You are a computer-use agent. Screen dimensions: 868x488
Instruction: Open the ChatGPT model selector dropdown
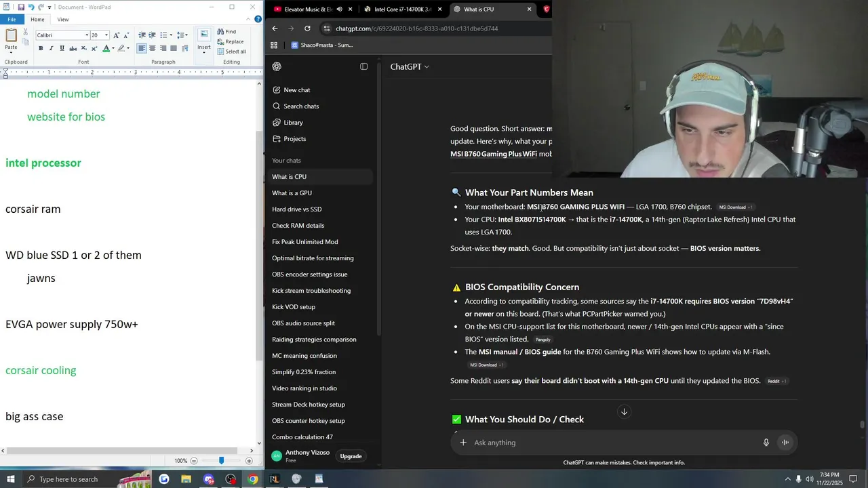click(x=410, y=66)
